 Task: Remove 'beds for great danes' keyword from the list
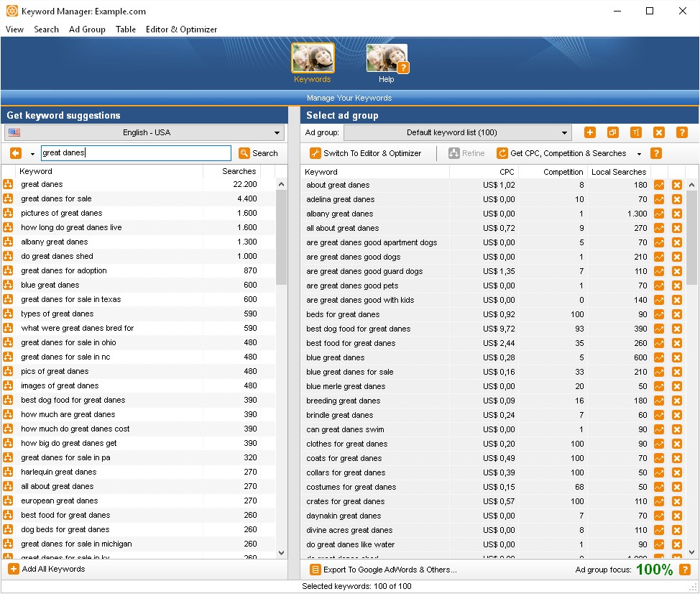[676, 314]
